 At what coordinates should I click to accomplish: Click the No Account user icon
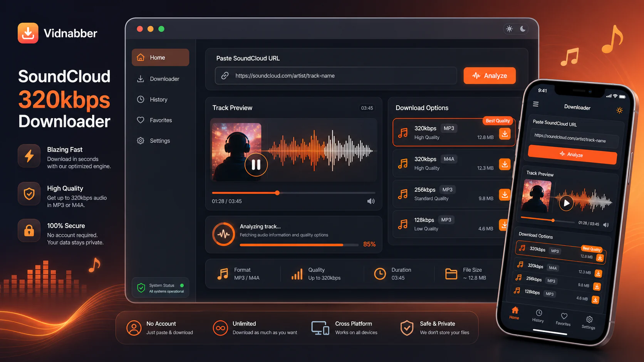[134, 328]
